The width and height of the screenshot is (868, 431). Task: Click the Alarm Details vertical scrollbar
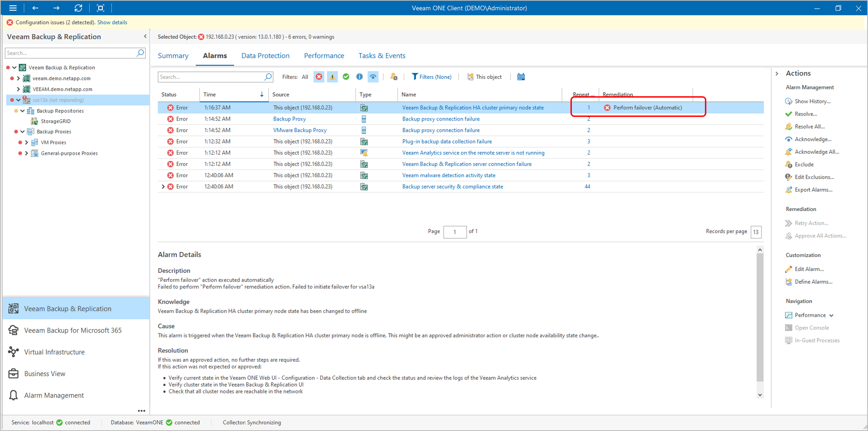[x=759, y=316]
